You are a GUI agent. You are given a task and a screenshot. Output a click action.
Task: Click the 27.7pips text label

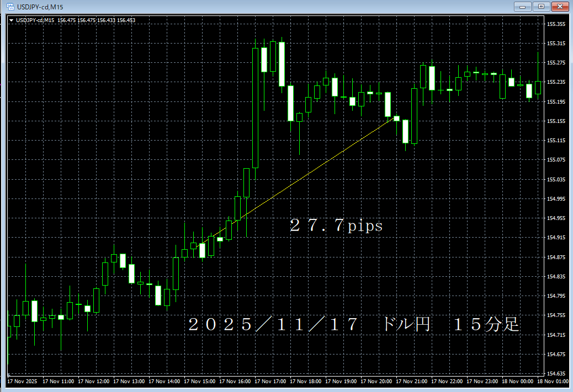click(x=335, y=226)
